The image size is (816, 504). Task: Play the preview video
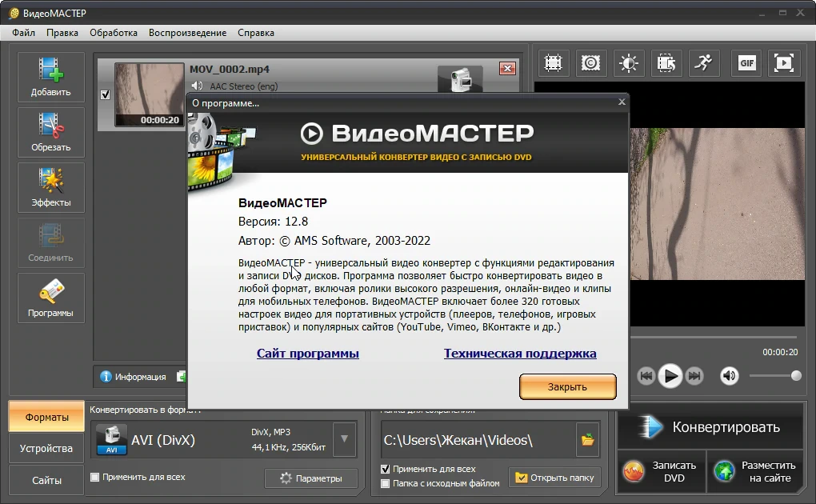[670, 375]
